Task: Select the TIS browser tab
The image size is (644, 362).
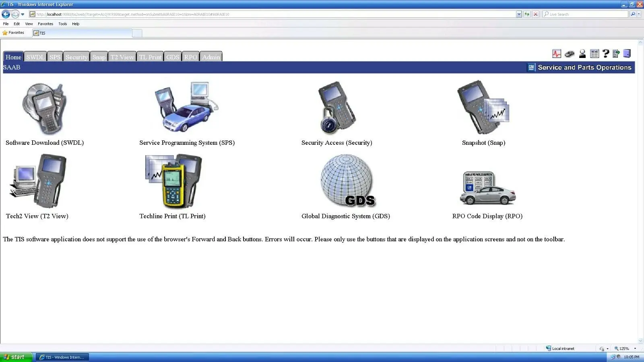Action: [82, 33]
